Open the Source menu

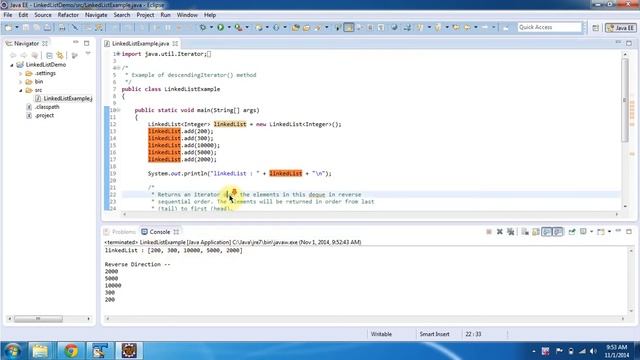coord(43,15)
